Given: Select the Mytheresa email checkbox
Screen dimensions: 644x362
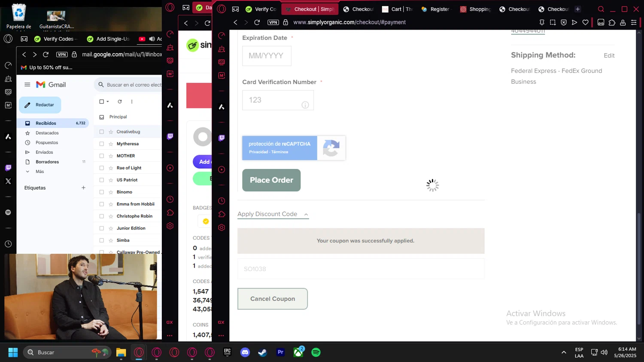Looking at the screenshot, I should (102, 144).
